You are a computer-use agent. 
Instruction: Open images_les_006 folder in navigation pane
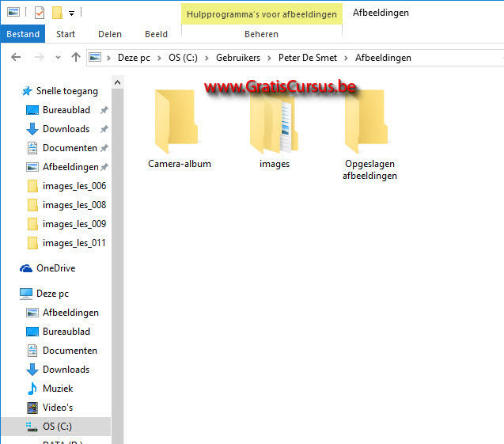pyautogui.click(x=74, y=186)
